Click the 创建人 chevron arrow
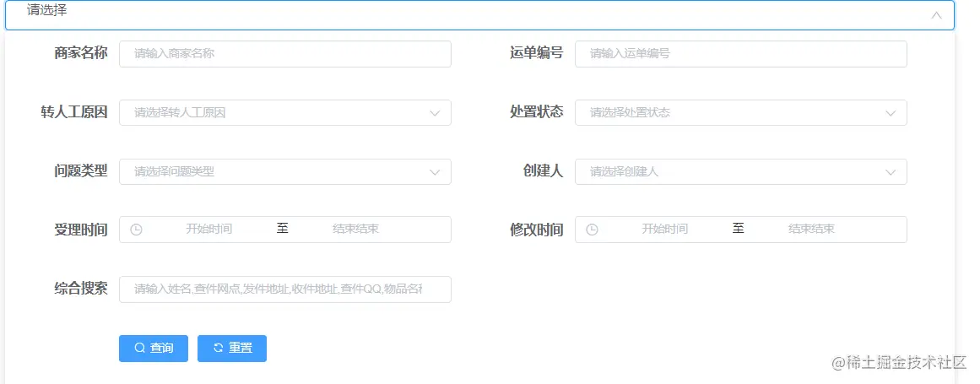This screenshot has height=384, width=980. pos(891,172)
